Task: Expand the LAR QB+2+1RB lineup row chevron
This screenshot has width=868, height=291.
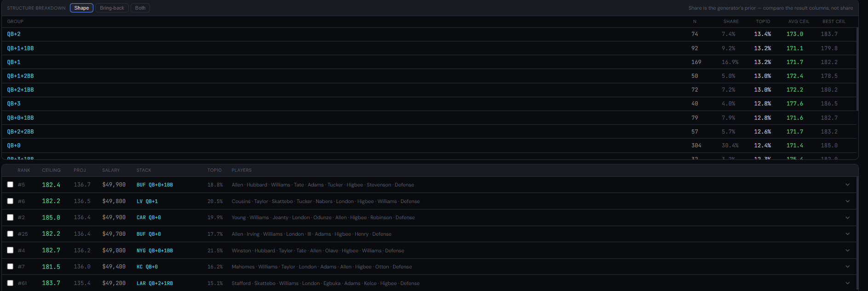Action: tap(847, 283)
